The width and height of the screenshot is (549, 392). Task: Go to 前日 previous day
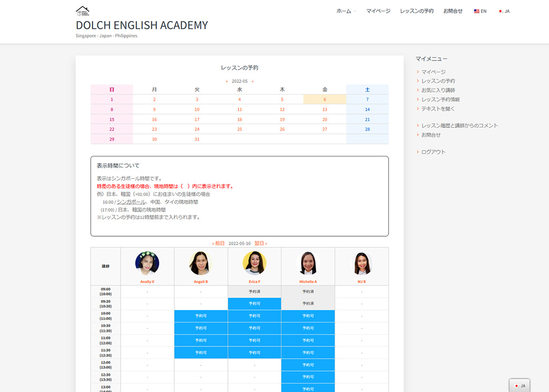coord(219,243)
